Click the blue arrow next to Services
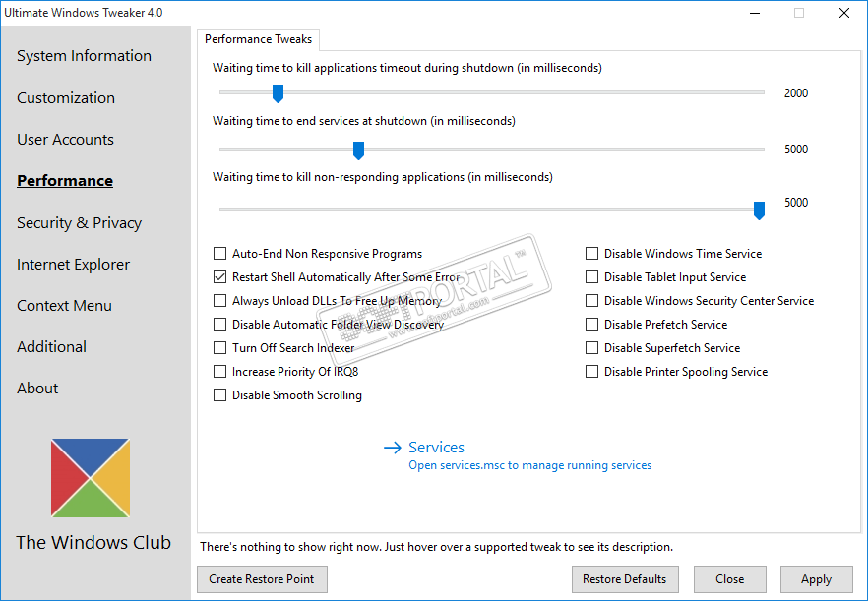The image size is (868, 601). [393, 448]
